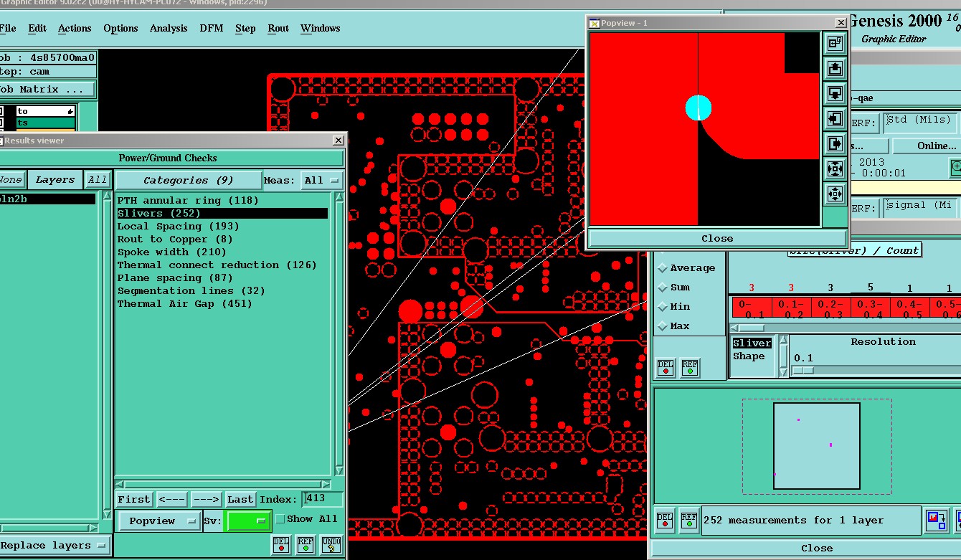Open the File menu
The width and height of the screenshot is (961, 560).
pos(8,29)
